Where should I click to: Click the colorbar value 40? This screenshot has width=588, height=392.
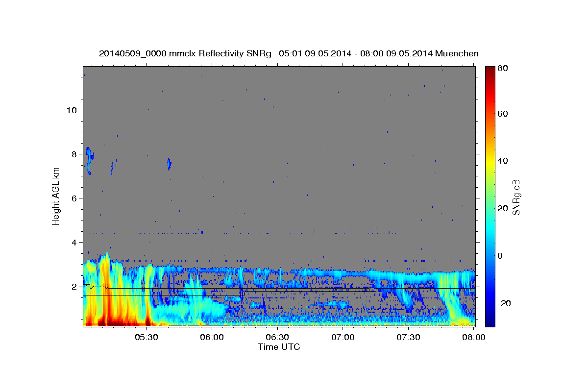click(x=504, y=161)
